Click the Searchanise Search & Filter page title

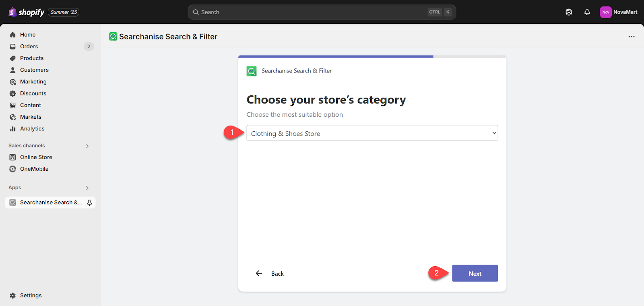[x=168, y=37]
